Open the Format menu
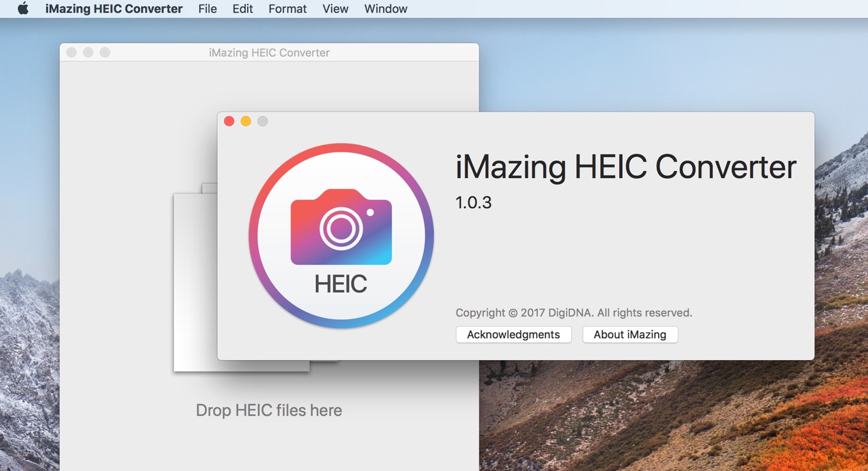 [287, 9]
